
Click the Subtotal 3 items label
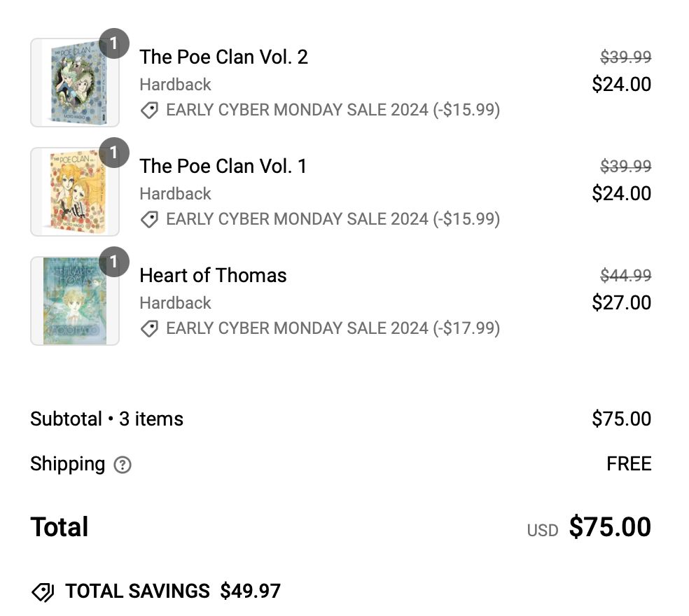click(106, 419)
